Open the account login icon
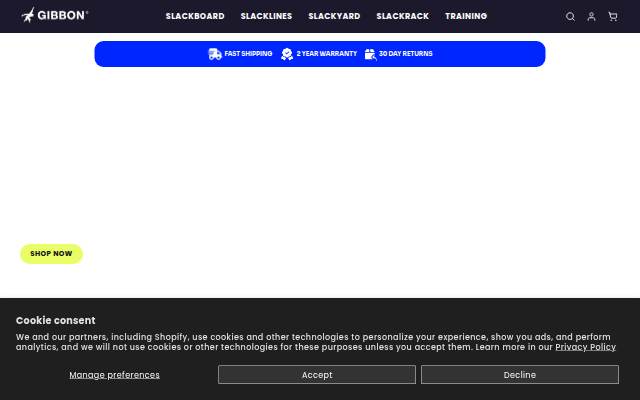 [x=591, y=16]
